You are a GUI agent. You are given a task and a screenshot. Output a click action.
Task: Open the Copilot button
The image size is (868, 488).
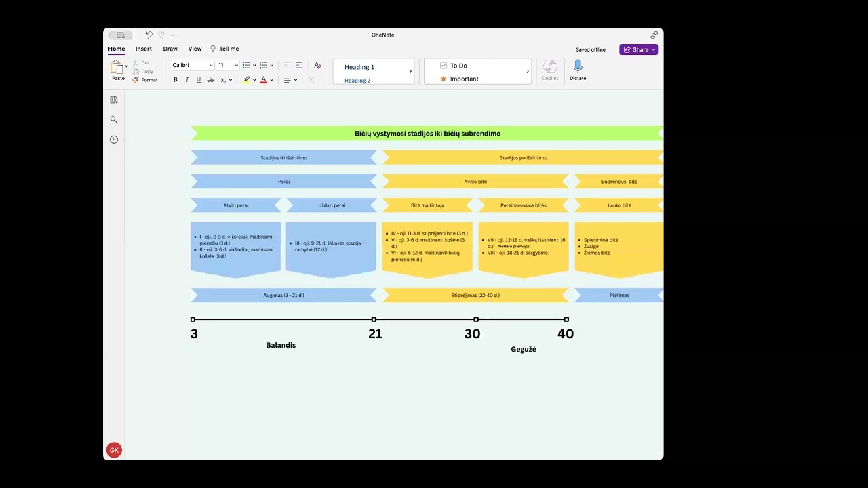(550, 70)
